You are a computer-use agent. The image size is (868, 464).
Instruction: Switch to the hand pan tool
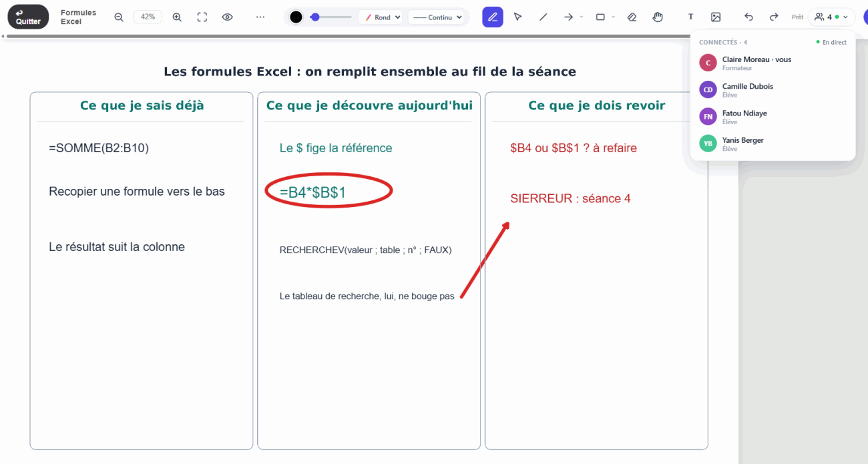coord(658,17)
